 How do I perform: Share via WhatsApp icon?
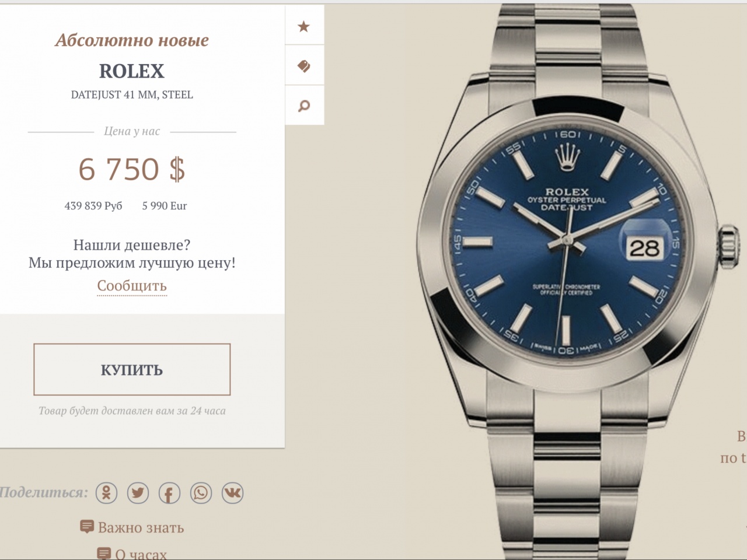pos(201,493)
